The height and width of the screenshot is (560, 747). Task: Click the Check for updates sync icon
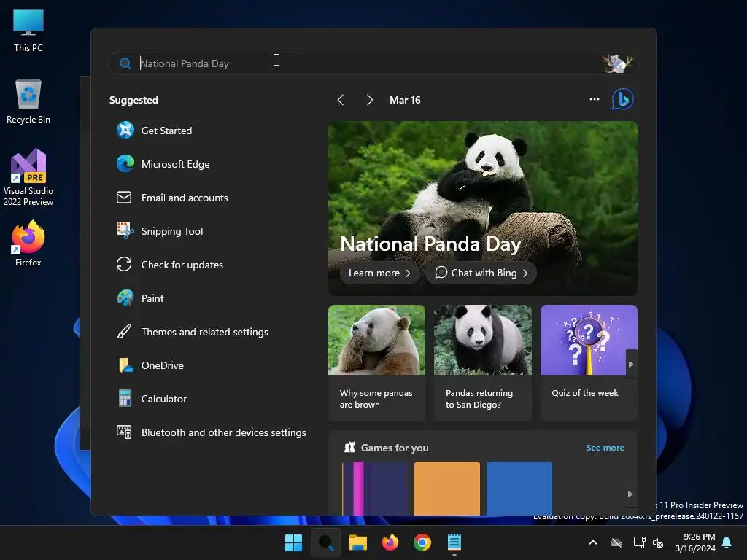tap(124, 264)
